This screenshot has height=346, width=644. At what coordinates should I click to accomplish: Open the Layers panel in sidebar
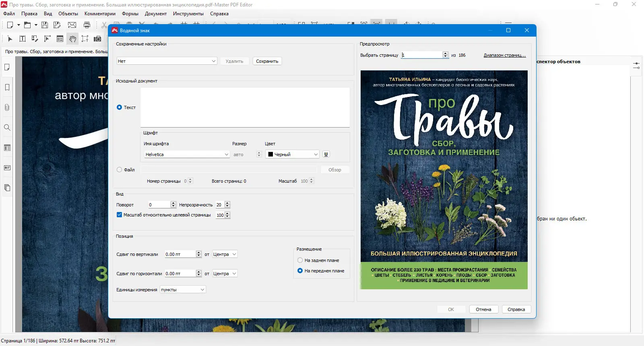(7, 188)
